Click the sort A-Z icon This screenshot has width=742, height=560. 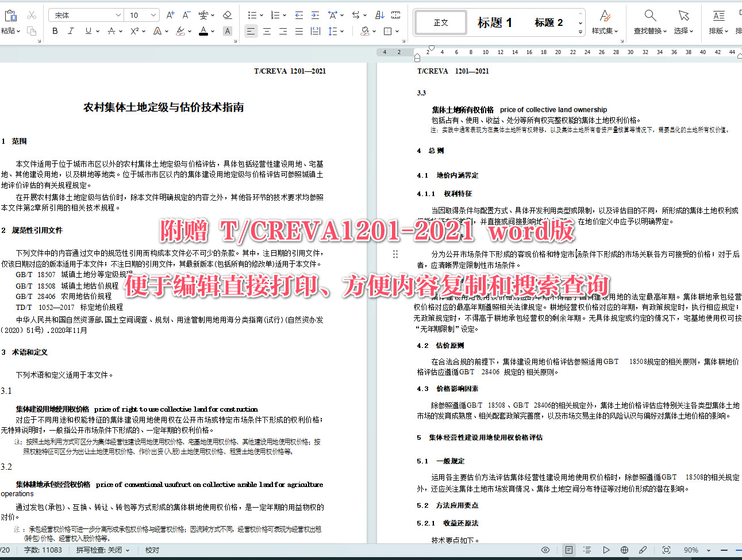380,15
